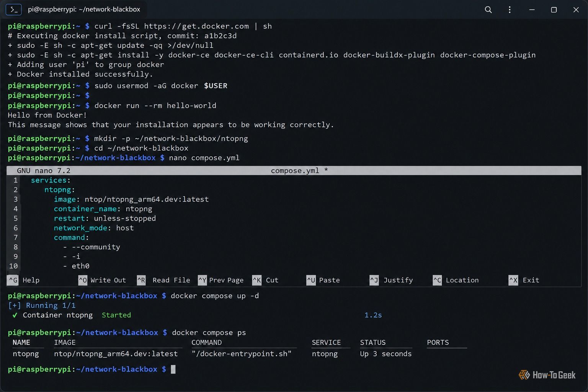Click the ^U Paste nano shortcut
Screen dimensions: 588x392
point(323,280)
